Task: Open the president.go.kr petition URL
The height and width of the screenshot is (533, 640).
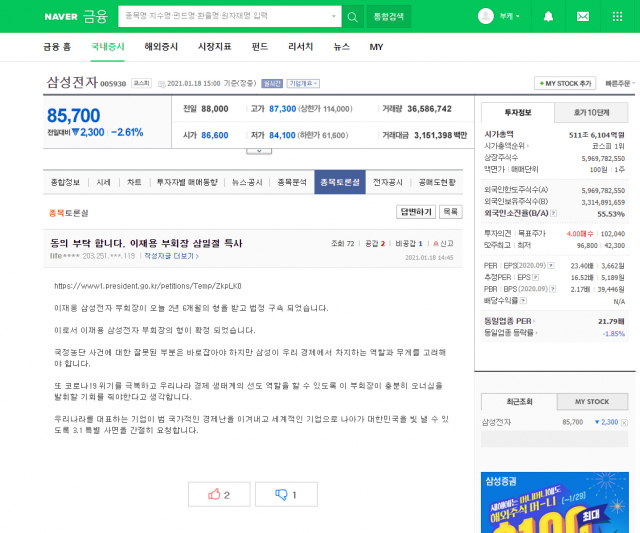Action: click(x=148, y=286)
